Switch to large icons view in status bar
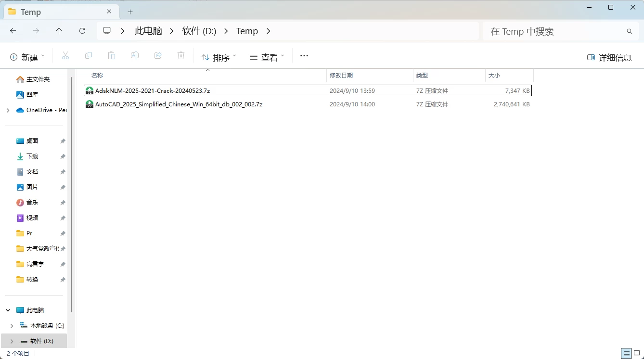Viewport: 644px width, 359px height. [x=637, y=353]
